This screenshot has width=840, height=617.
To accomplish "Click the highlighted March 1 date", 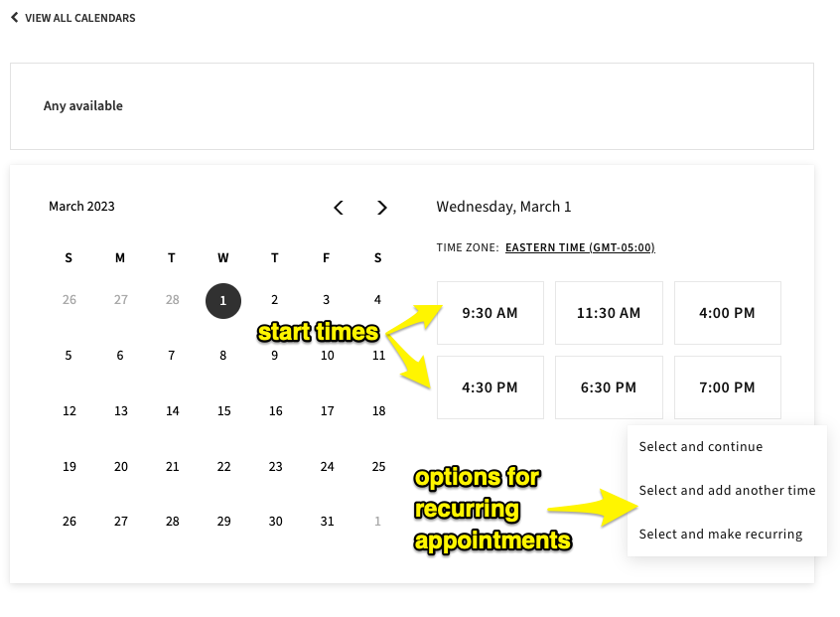I will click(x=222, y=300).
